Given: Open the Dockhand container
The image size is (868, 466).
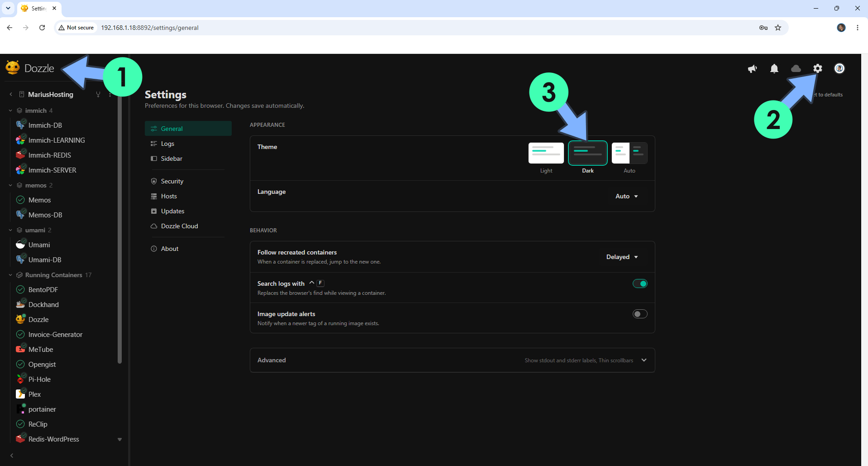Looking at the screenshot, I should coord(43,304).
